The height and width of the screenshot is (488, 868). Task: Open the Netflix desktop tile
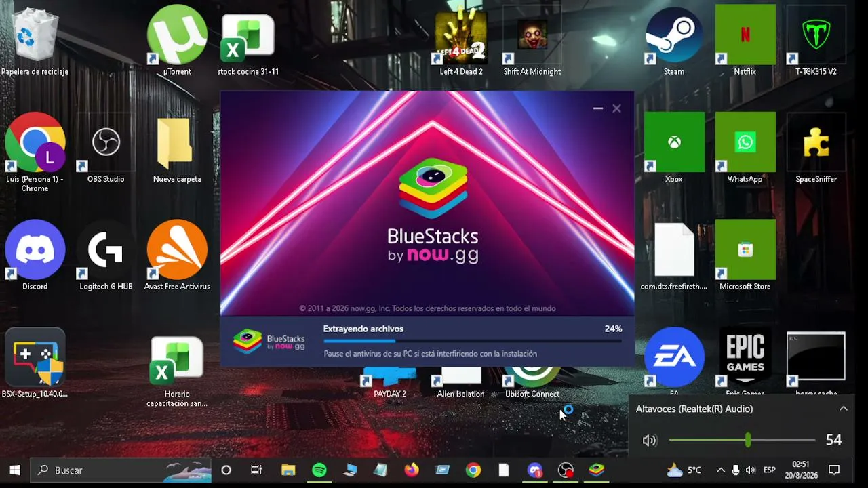[x=745, y=41]
